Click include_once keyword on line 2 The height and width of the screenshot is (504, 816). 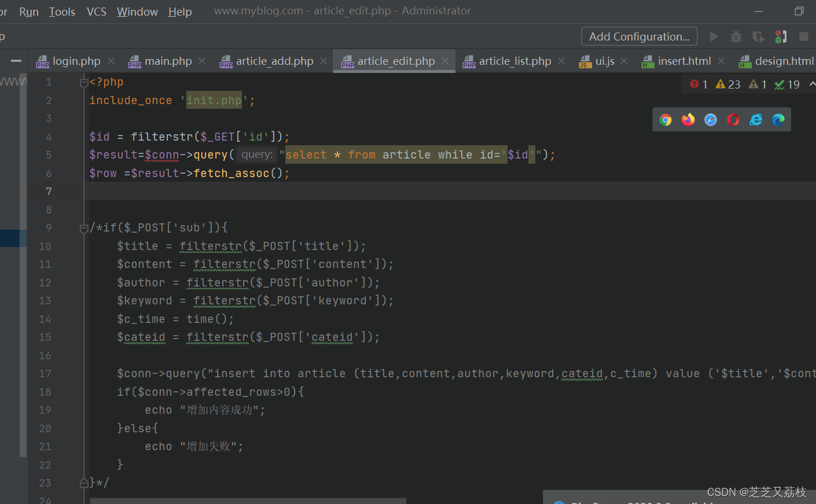[131, 100]
